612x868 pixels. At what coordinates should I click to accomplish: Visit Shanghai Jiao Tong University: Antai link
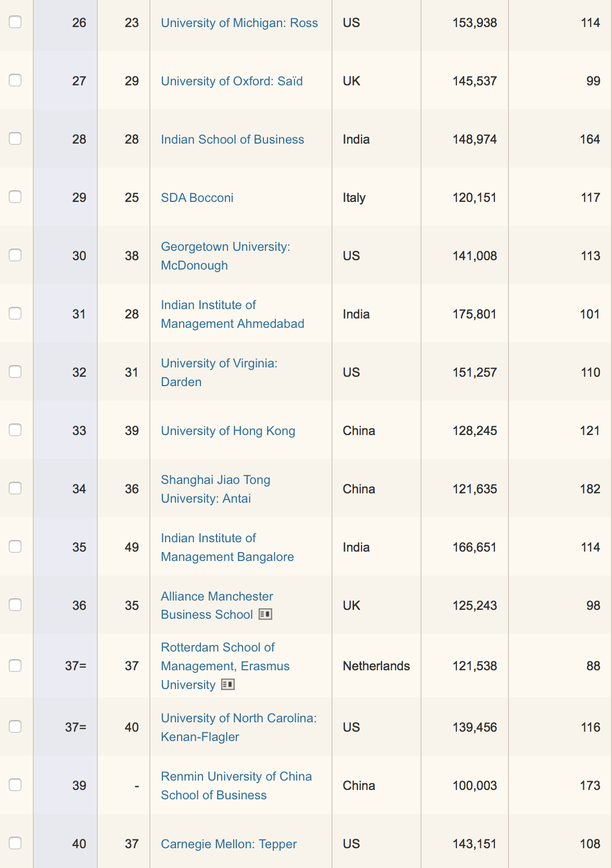(215, 489)
